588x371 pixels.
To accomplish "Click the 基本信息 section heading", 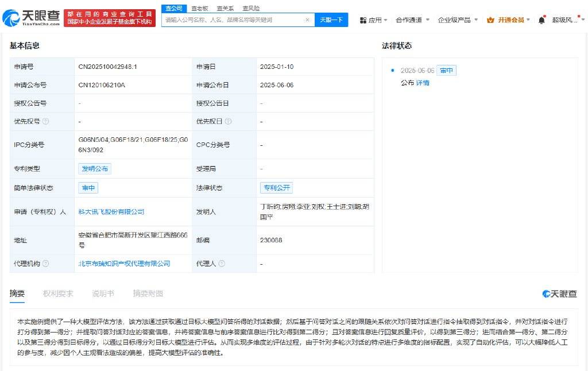I will pyautogui.click(x=24, y=46).
